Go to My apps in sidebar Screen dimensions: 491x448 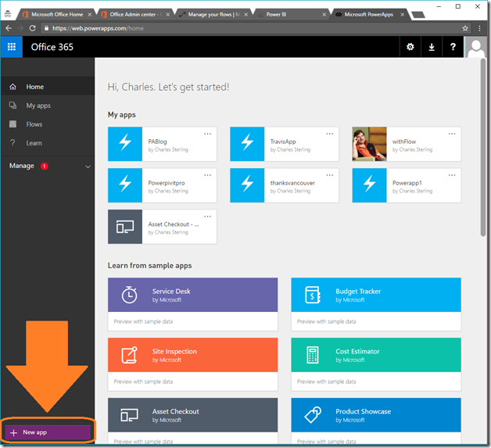click(x=38, y=106)
